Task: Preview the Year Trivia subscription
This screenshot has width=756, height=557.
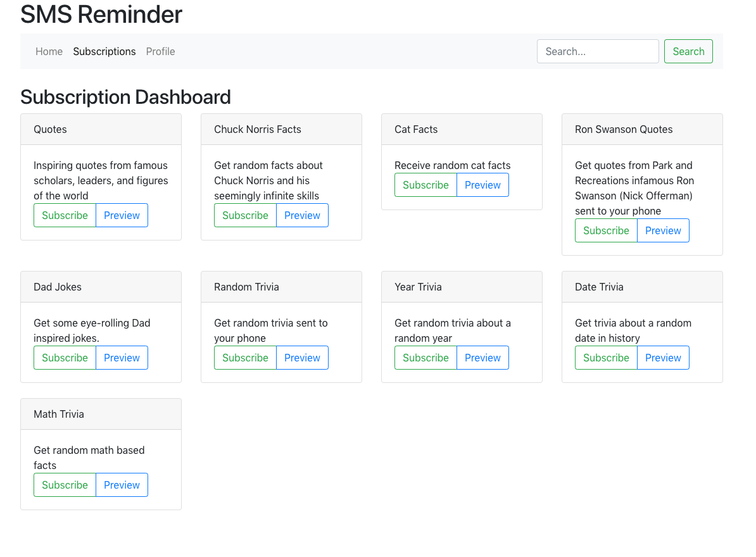Action: (482, 358)
